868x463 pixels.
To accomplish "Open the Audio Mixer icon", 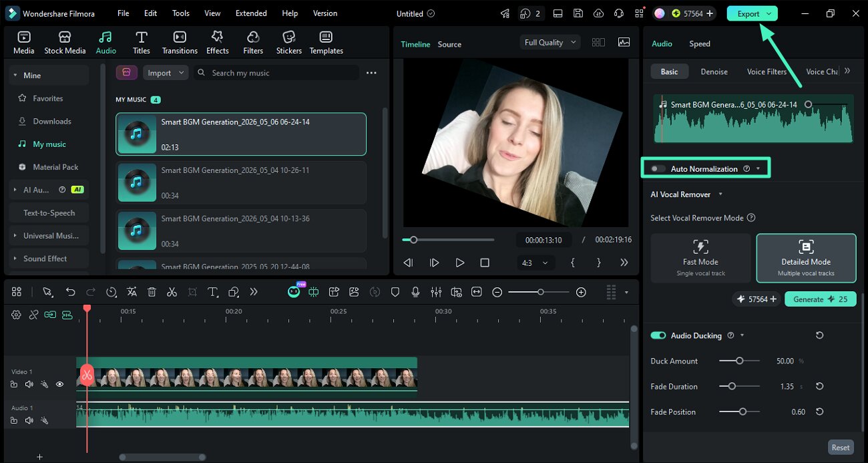I will pos(436,292).
